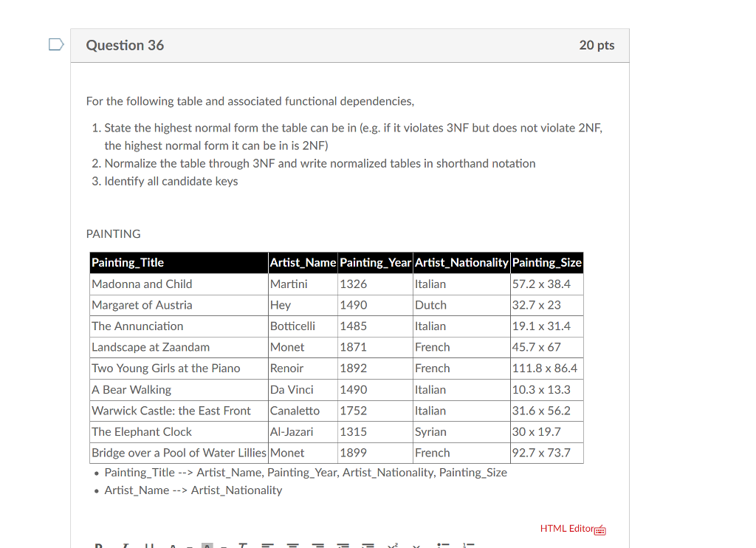Click the Monet cell in the 1871 row
Viewport: 756px width, 548px height.
(x=303, y=347)
